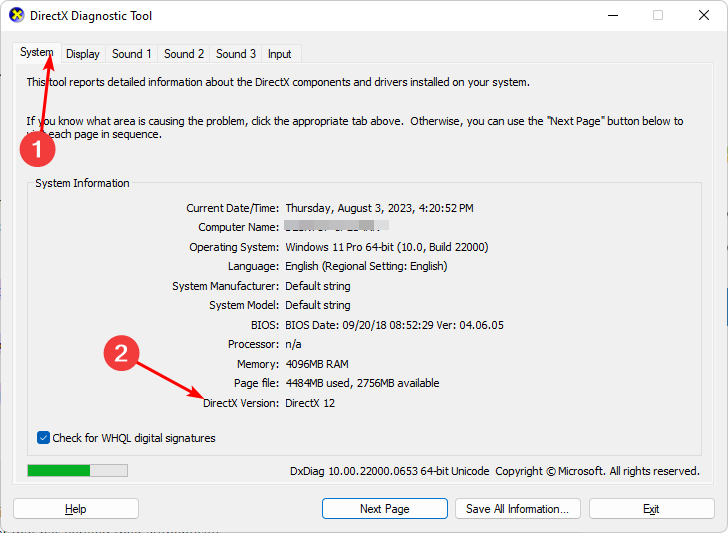Click the blurred Computer Name value
The height and width of the screenshot is (533, 728).
(x=337, y=227)
